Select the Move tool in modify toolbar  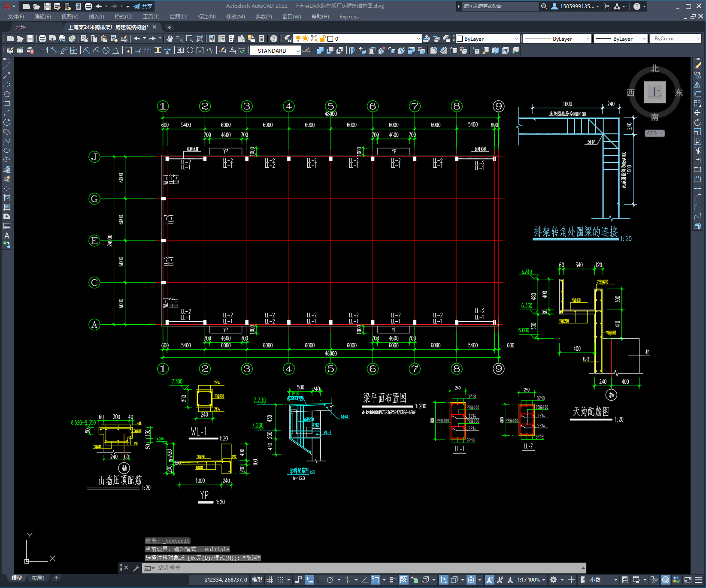click(697, 113)
